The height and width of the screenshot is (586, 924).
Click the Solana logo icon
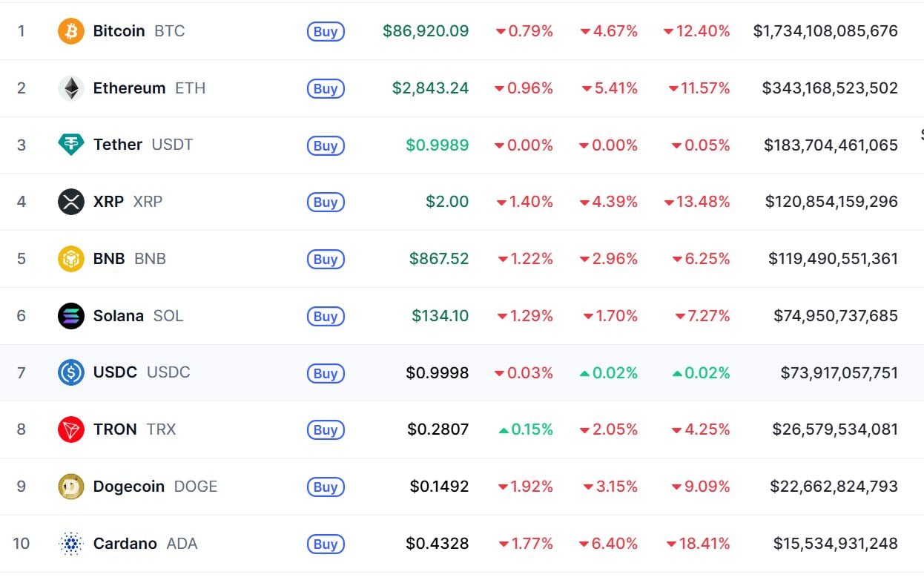pyautogui.click(x=71, y=316)
